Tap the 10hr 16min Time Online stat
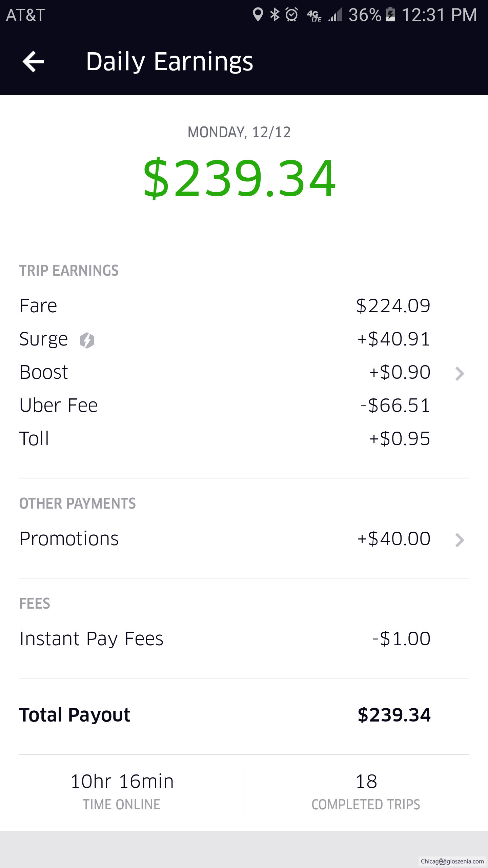The width and height of the screenshot is (488, 868). 122,792
